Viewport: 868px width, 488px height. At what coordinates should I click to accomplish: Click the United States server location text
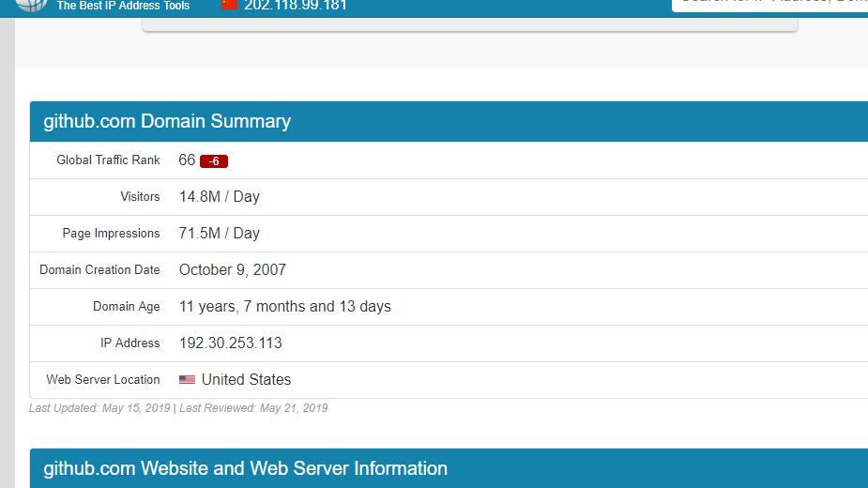click(246, 380)
